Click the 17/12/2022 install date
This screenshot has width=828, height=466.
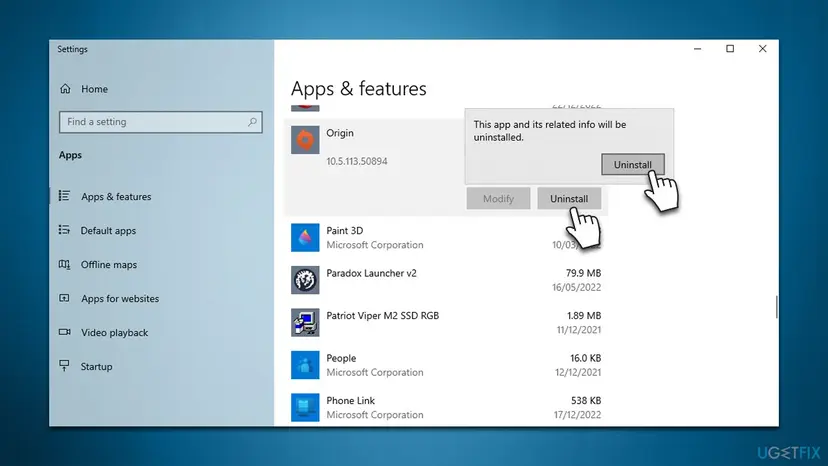click(577, 415)
